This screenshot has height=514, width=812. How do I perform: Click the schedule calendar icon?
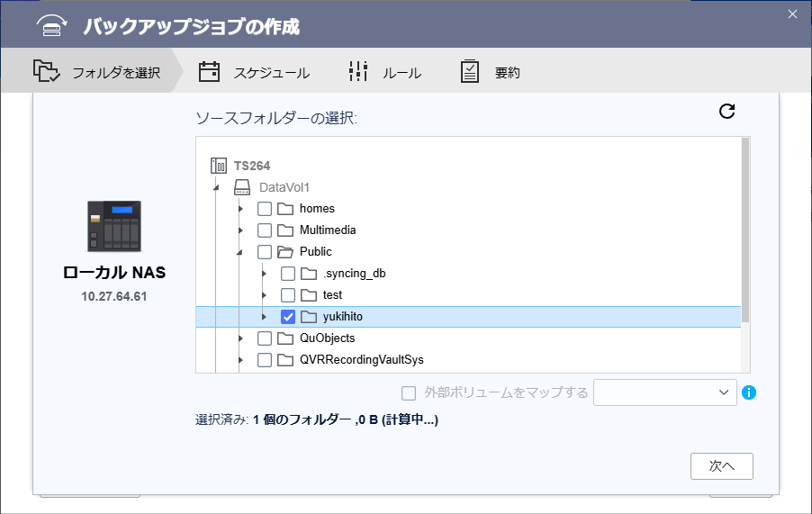click(210, 72)
